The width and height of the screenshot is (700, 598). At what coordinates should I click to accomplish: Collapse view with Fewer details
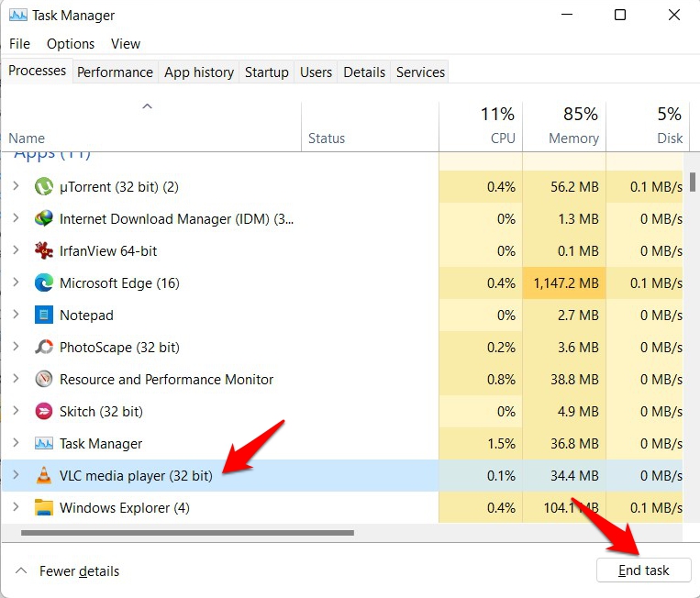click(69, 571)
